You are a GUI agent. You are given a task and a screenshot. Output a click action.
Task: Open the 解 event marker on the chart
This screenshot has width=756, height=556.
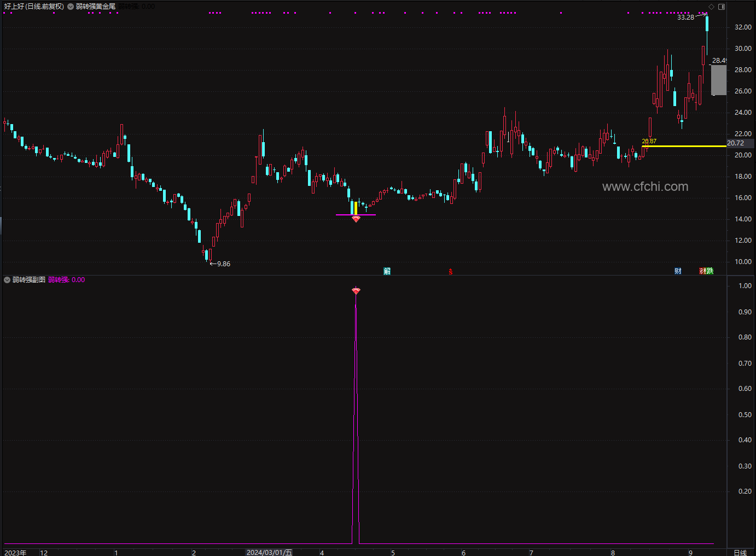(x=387, y=271)
